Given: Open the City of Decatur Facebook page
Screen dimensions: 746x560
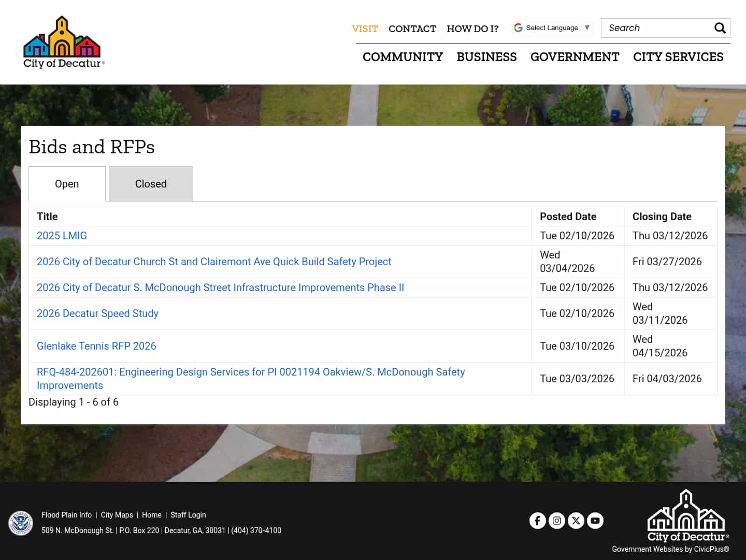Looking at the screenshot, I should [x=538, y=521].
